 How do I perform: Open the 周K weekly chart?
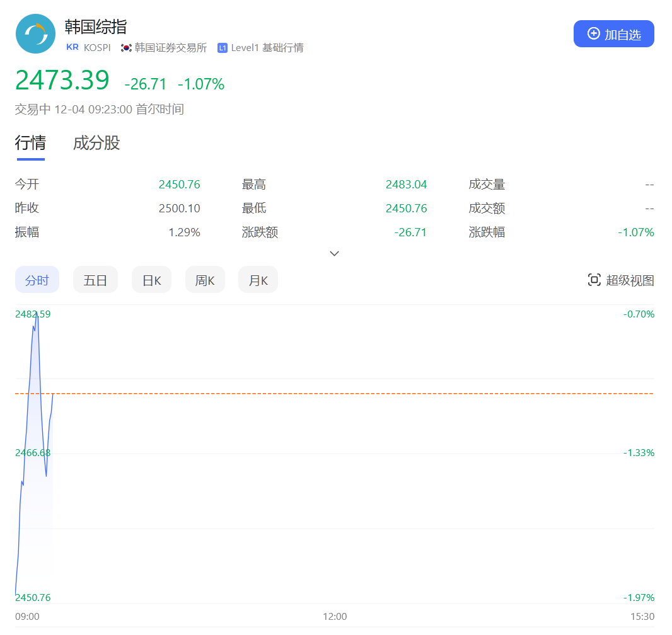(x=205, y=279)
